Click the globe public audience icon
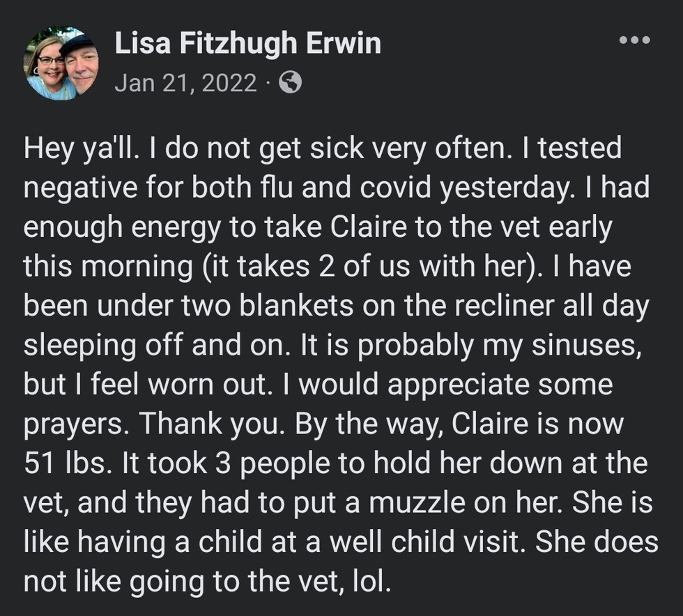Screen dimensions: 683x616 tap(290, 84)
